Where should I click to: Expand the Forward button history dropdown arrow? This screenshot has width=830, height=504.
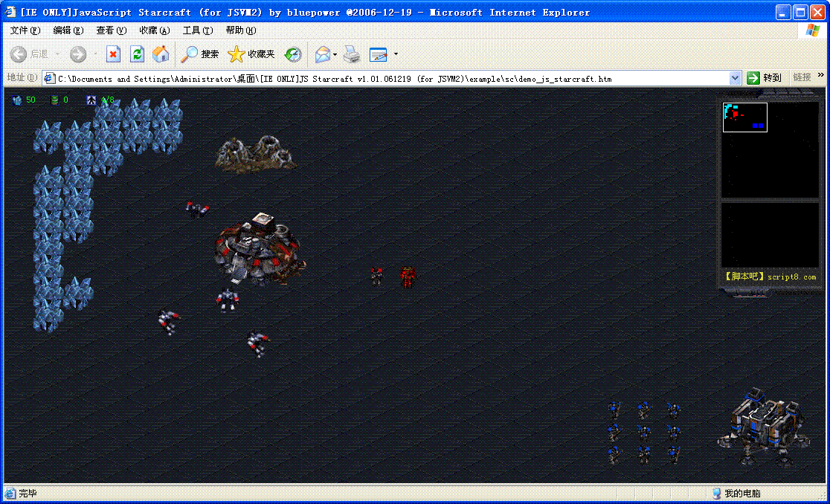(95, 54)
